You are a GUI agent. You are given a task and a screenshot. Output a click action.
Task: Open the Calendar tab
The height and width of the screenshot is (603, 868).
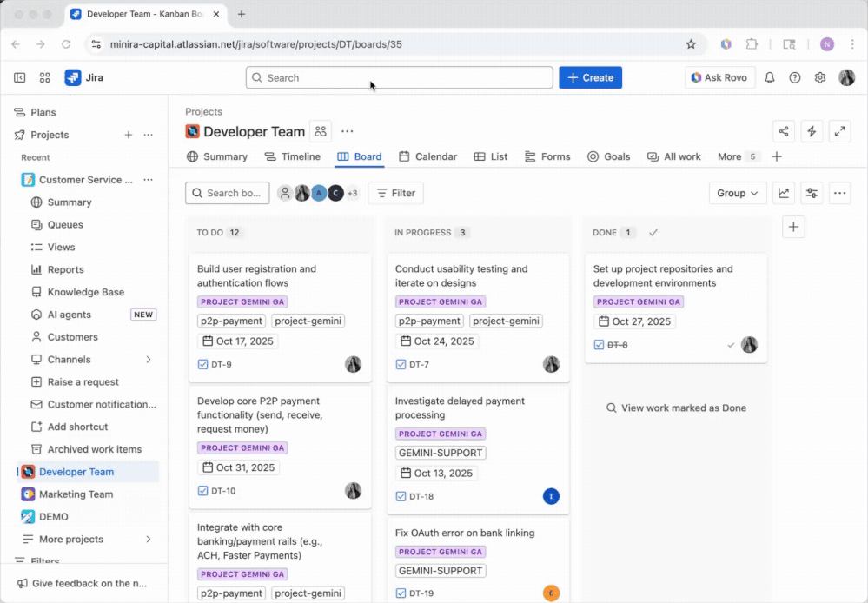427,156
